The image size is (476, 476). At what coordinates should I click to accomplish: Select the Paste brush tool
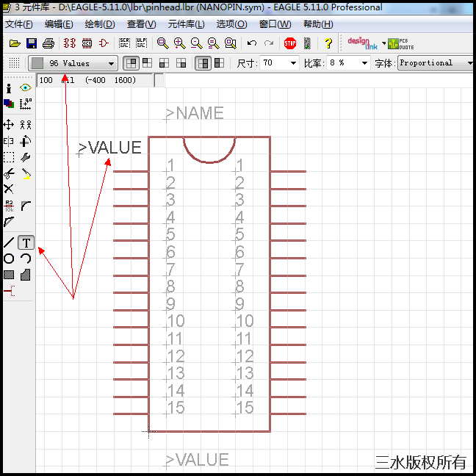tap(26, 174)
